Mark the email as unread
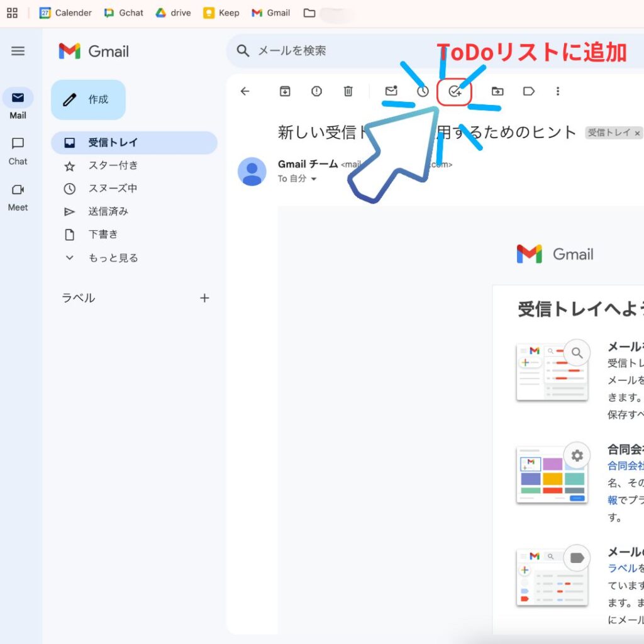Screen dimensions: 644x644 pyautogui.click(x=391, y=91)
